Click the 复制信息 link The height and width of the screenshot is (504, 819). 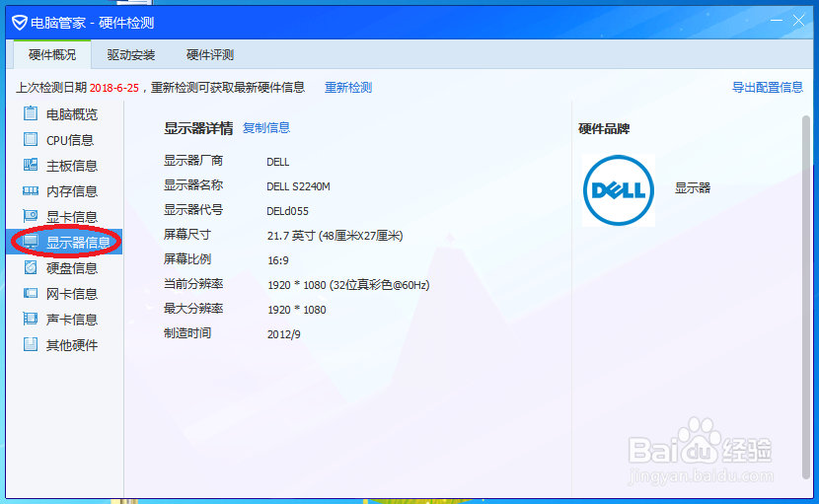(266, 127)
